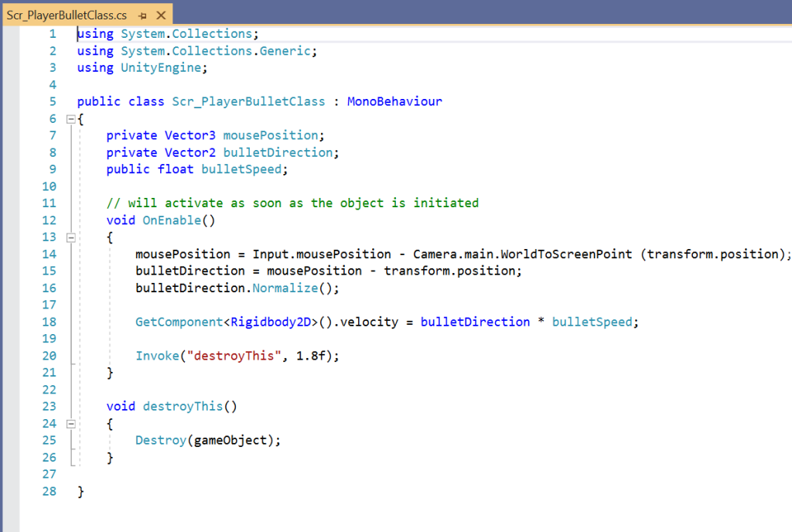Click the OnEnable method name
This screenshot has width=792, height=532.
[x=172, y=220]
